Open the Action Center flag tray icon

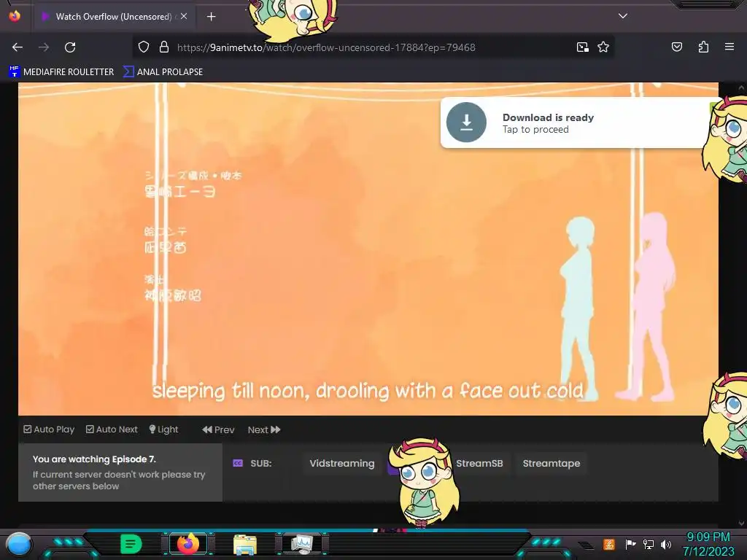[630, 544]
